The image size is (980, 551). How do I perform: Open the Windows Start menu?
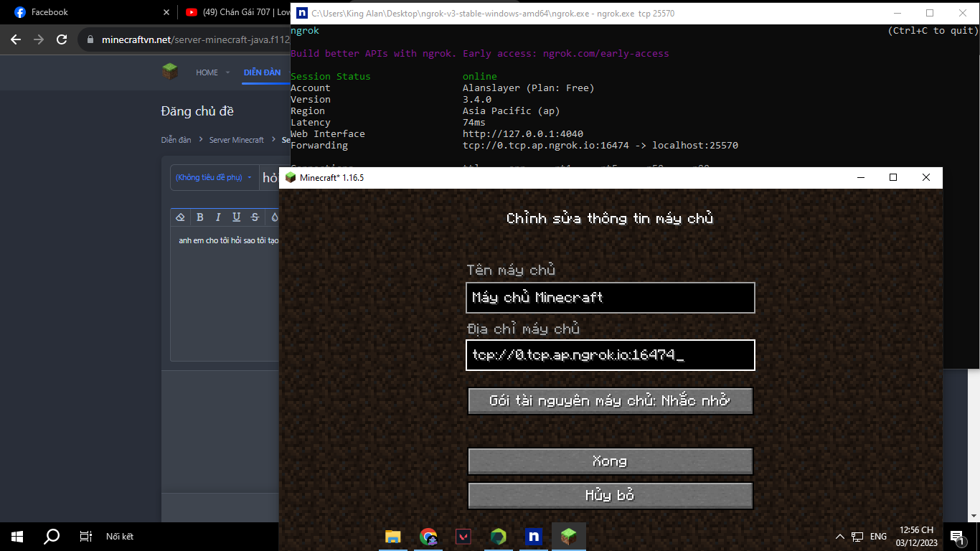point(17,537)
